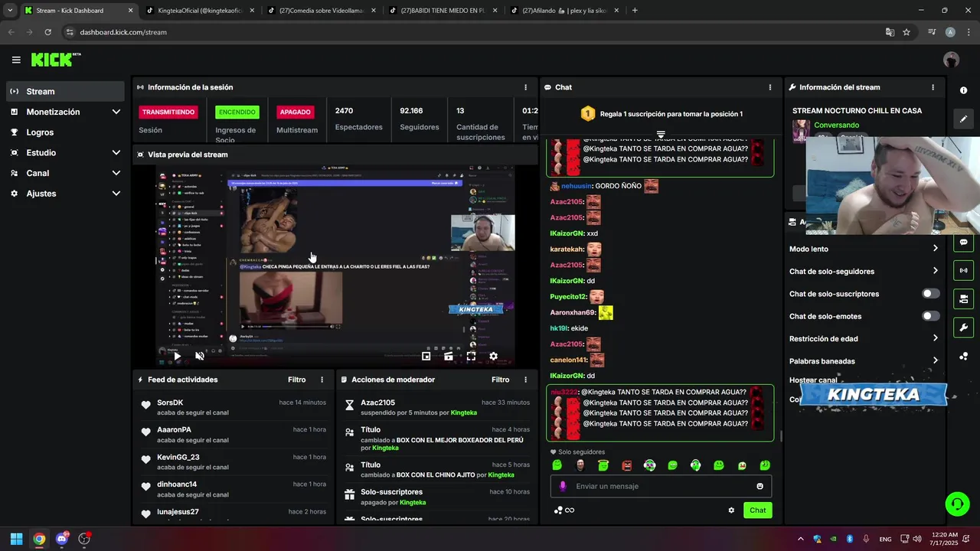Open a new browser tab
Viewport: 980px width, 551px height.
635,11
